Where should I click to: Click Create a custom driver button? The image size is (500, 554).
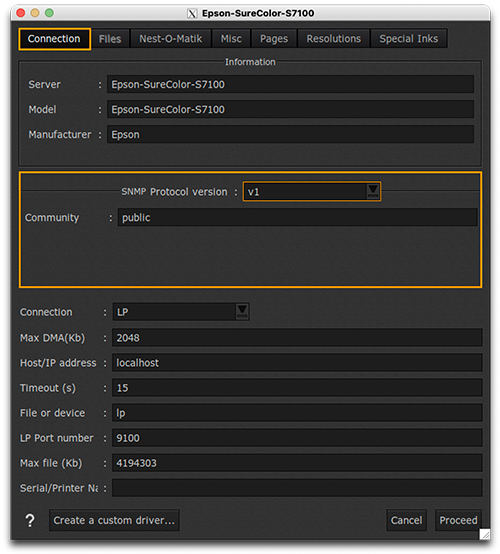tap(114, 520)
